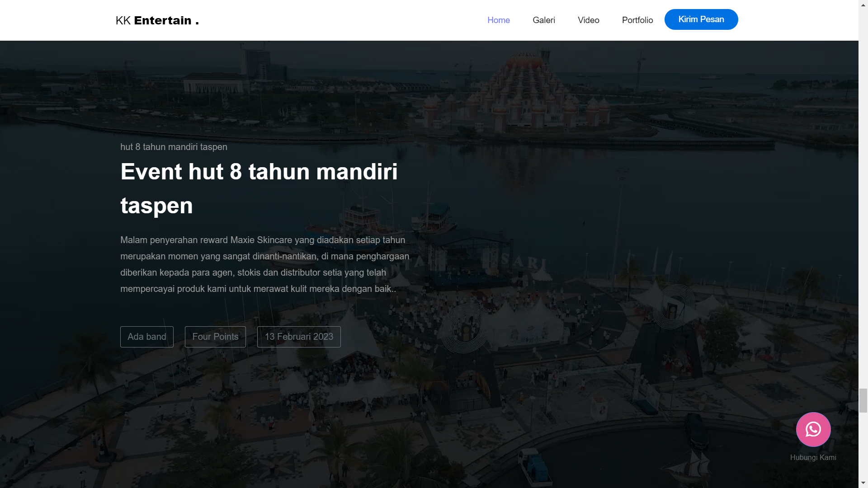Viewport: 868px width, 488px height.
Task: Click the Hubungi Kami label
Action: coord(813,457)
